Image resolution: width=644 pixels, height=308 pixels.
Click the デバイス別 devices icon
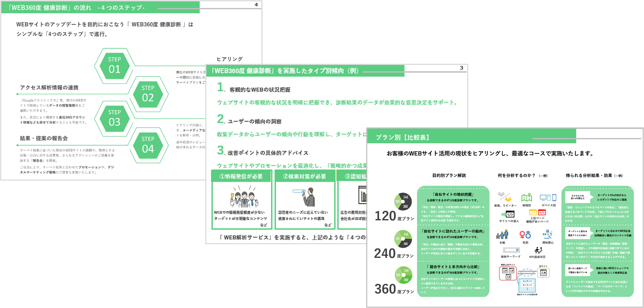tap(548, 198)
